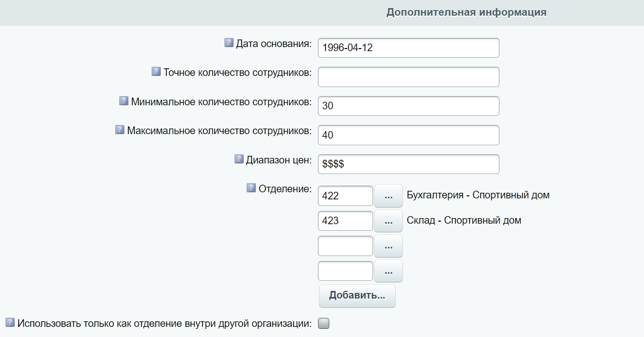Viewport: 644px width, 337px height.
Task: Toggle the Использовать только как отделение checkbox
Action: (x=324, y=323)
